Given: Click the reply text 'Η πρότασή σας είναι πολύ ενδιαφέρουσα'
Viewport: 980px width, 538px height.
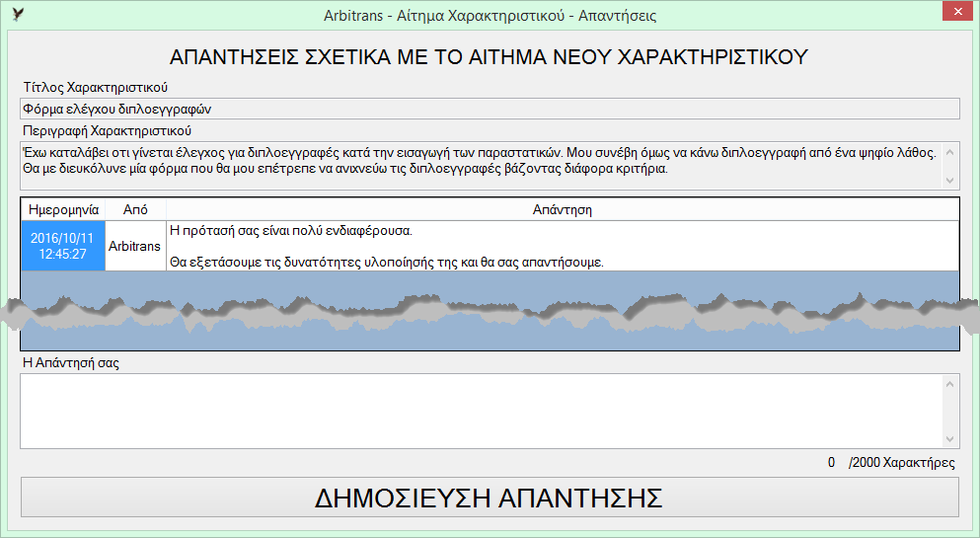Looking at the screenshot, I should click(290, 231).
